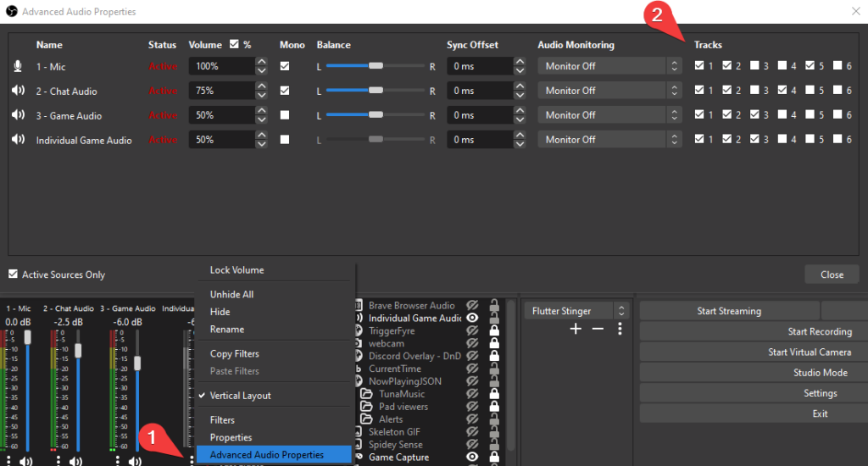
Task: Uncheck Mono for 1 - Mic
Action: (x=285, y=66)
